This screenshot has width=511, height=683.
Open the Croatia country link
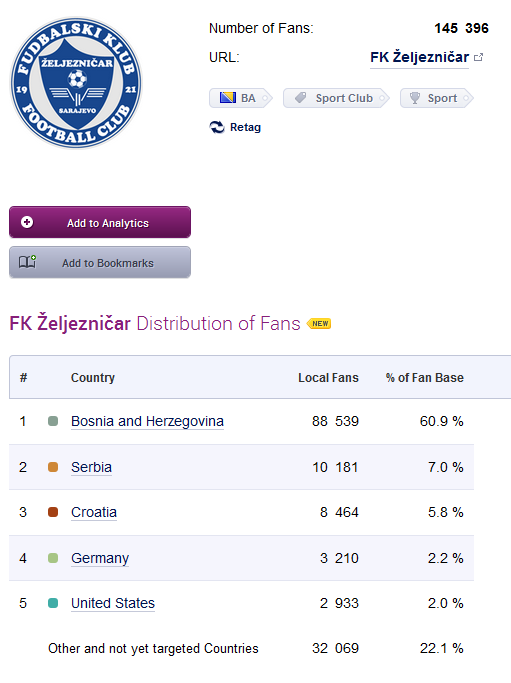click(x=94, y=512)
